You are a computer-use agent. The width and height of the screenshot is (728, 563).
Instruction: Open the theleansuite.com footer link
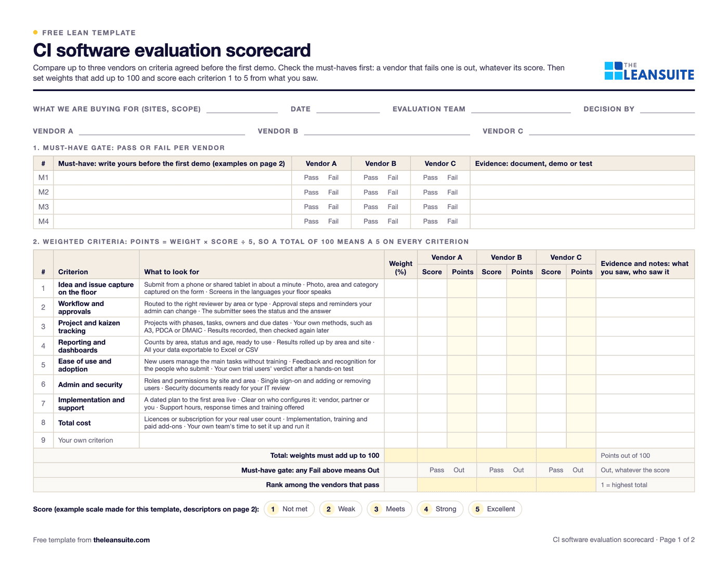122,540
